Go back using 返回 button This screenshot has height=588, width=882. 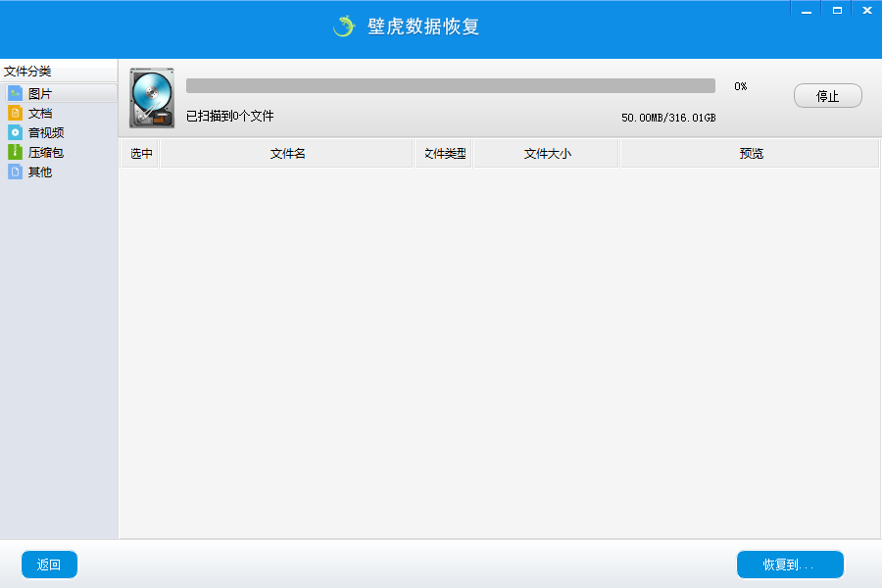coord(49,564)
